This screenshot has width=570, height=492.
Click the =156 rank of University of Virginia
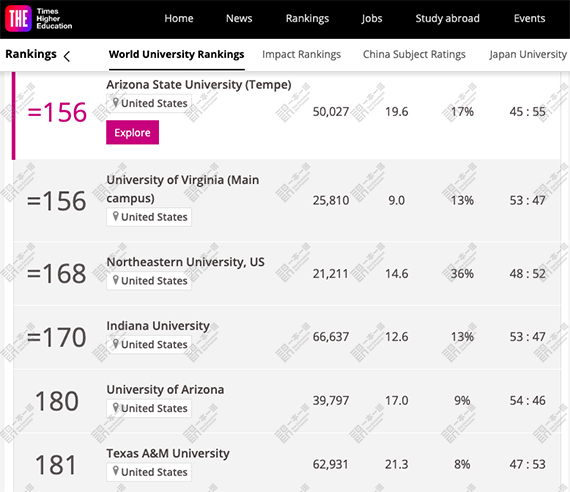57,201
